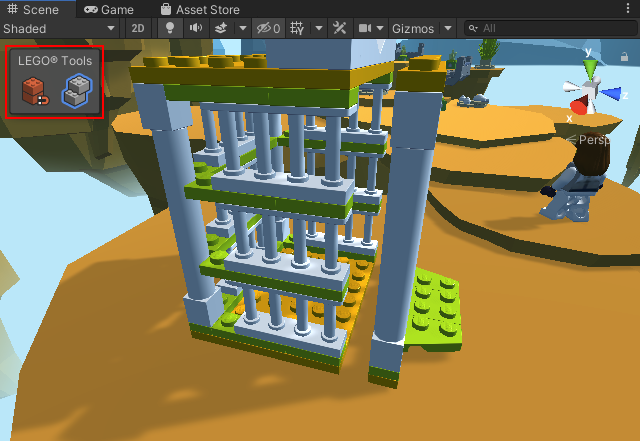Toggle scene effects (skybox/fog) icon
The image size is (640, 441).
coord(221,29)
